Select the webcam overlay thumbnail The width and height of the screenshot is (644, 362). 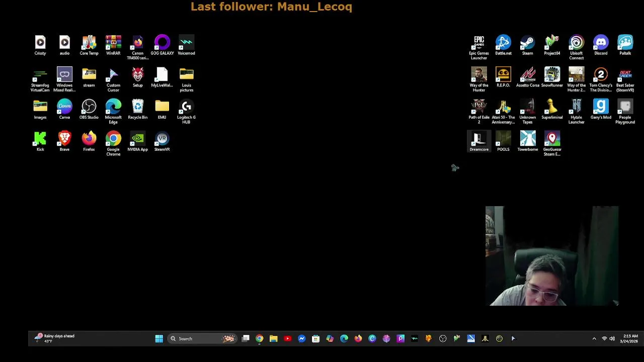[x=552, y=256]
